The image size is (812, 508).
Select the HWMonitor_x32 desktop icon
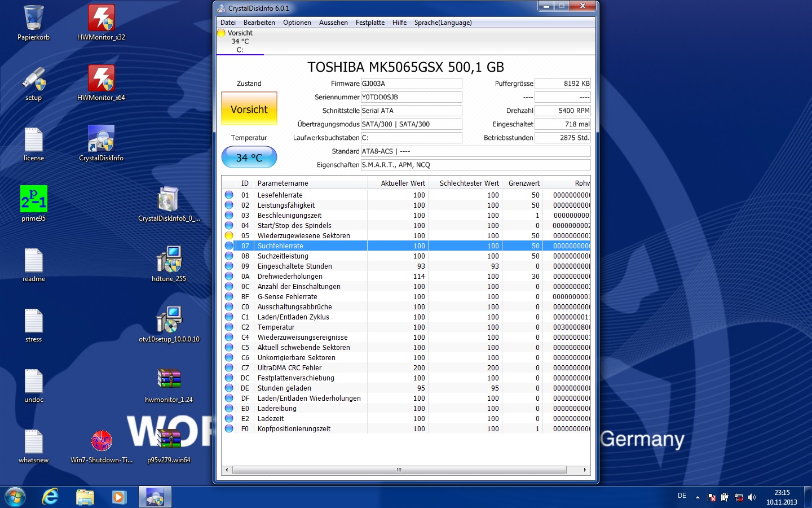pyautogui.click(x=101, y=23)
